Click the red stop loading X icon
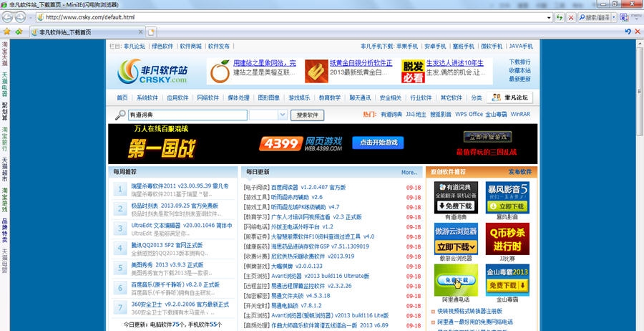The width and height of the screenshot is (644, 331). 571,17
